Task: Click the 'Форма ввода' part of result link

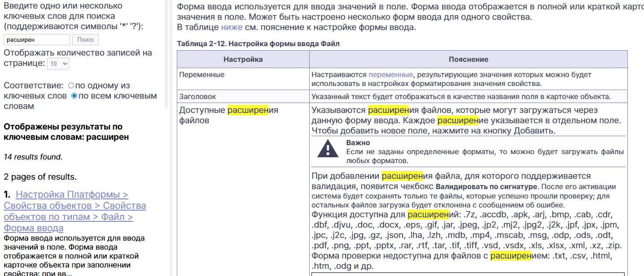Action: [x=34, y=228]
